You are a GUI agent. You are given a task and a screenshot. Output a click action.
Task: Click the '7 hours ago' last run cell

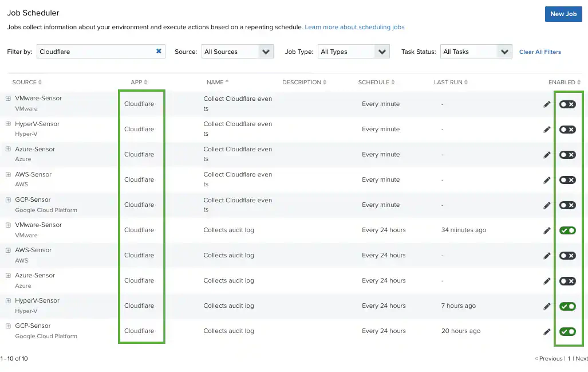pyautogui.click(x=458, y=306)
